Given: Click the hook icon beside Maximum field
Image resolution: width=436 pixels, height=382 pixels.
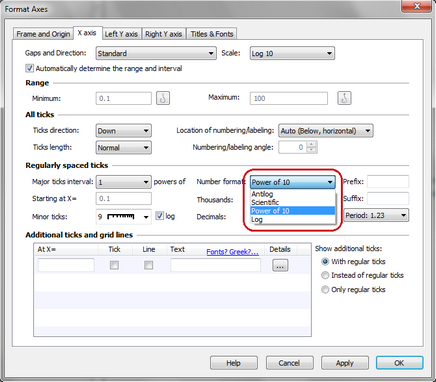Looking at the screenshot, I should coord(344,98).
